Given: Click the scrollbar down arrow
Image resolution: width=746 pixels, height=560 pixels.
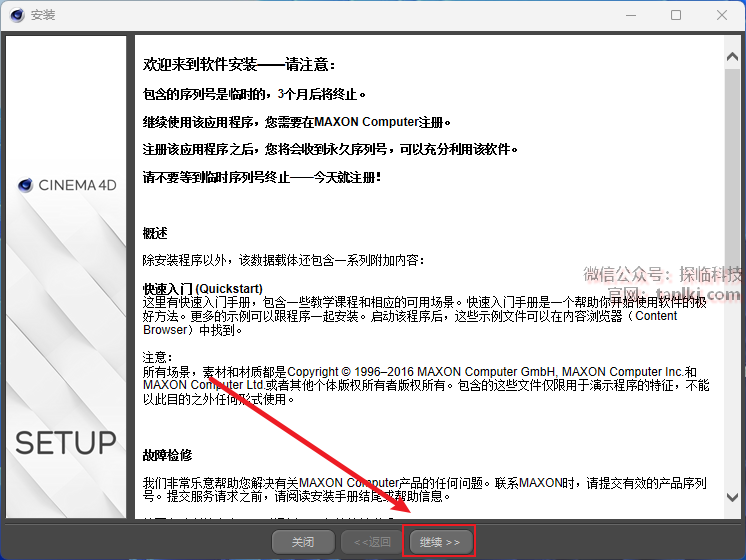Looking at the screenshot, I should tap(732, 497).
